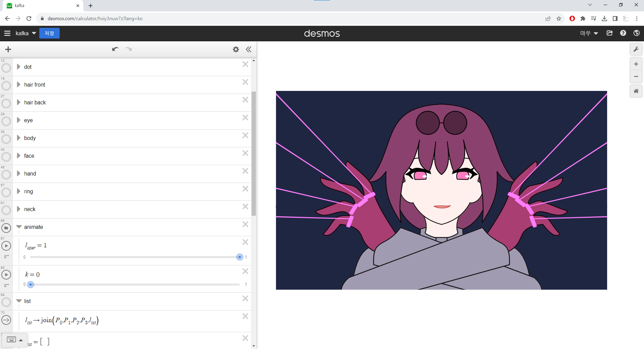Image resolution: width=644 pixels, height=349 pixels.
Task: Toggle visibility of hair front folder
Action: point(6,86)
